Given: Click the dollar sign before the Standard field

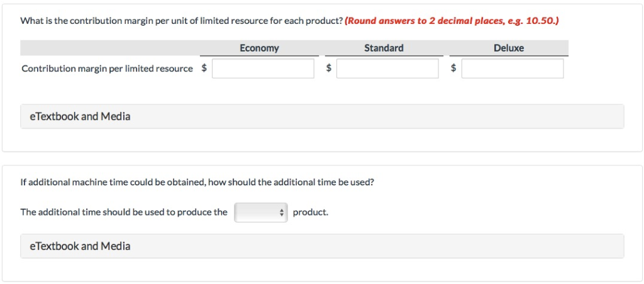Looking at the screenshot, I should [328, 68].
